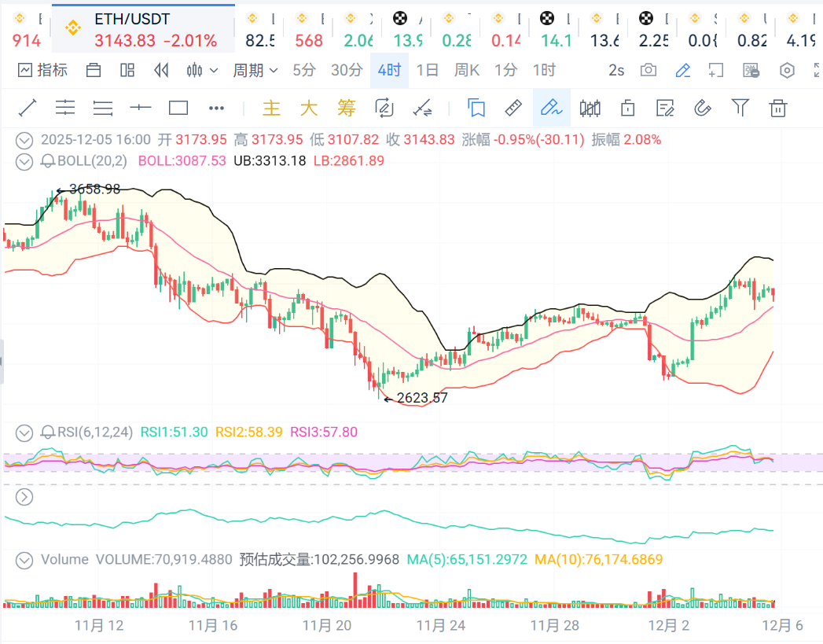Select the ETH/USDT ticker tab
This screenshot has width=823, height=644.
(x=142, y=30)
